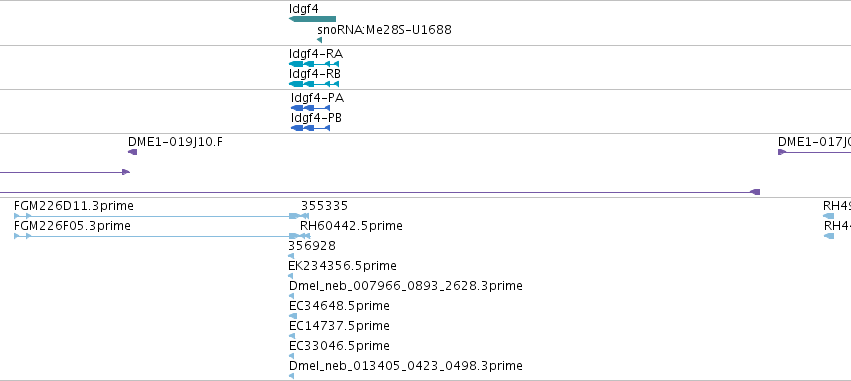This screenshot has width=851, height=381.
Task: Select the Idgf4-RB transcript glyph
Action: click(314, 84)
